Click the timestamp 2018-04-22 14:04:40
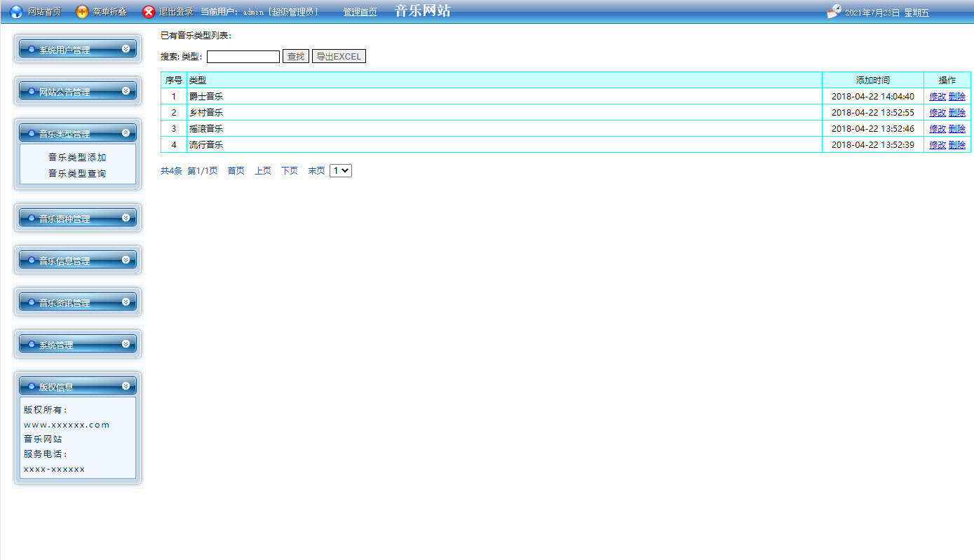 click(873, 97)
